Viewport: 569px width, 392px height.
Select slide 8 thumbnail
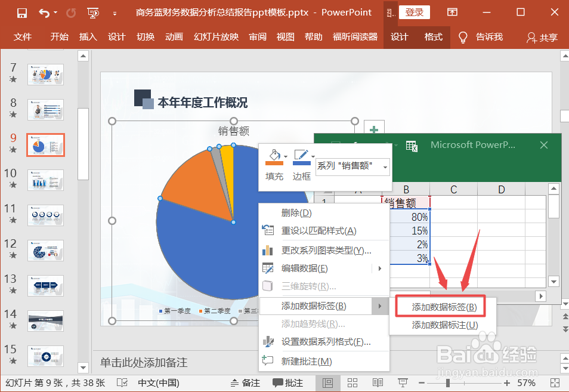pos(45,110)
